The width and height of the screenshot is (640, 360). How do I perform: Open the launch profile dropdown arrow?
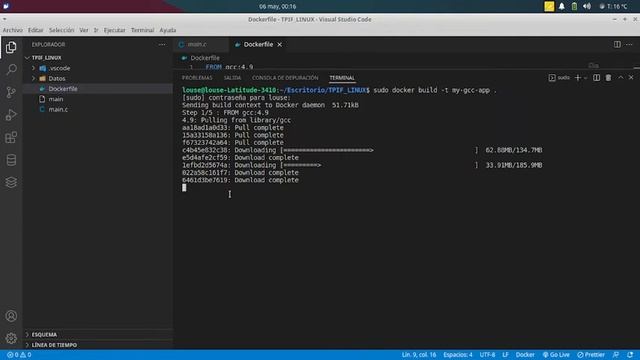pos(585,78)
